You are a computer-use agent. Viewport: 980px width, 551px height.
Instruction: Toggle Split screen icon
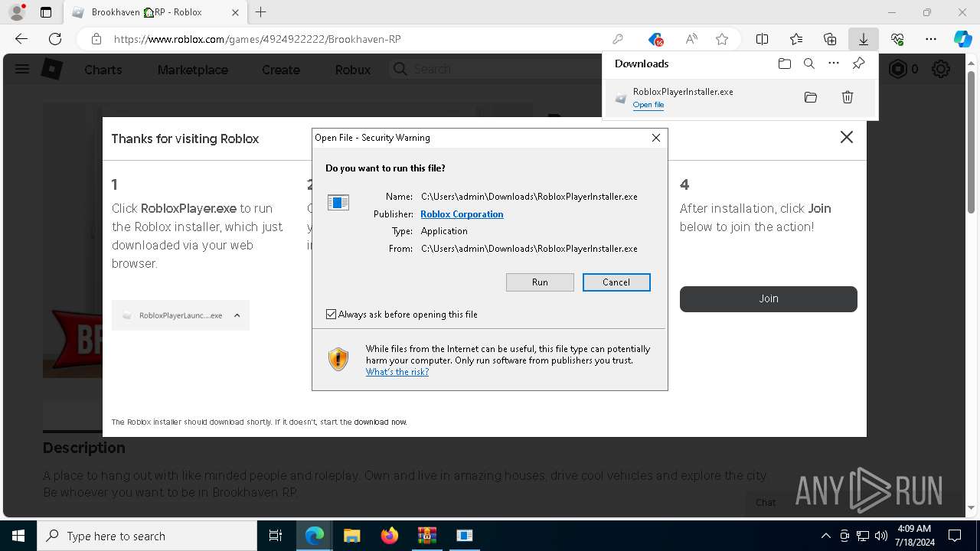pyautogui.click(x=762, y=39)
